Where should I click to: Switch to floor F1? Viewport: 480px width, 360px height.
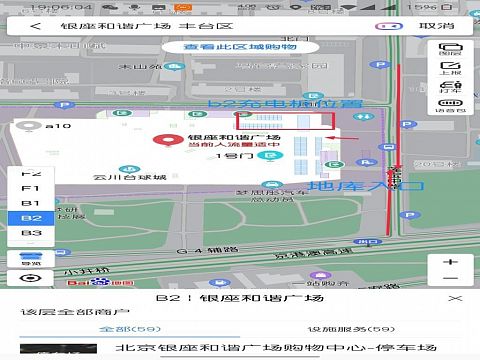[31, 188]
